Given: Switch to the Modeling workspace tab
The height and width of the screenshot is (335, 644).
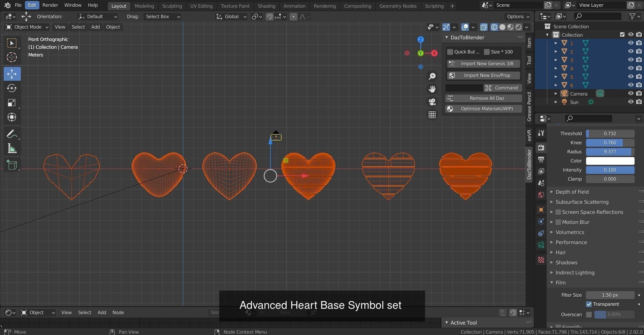Looking at the screenshot, I should tap(144, 6).
